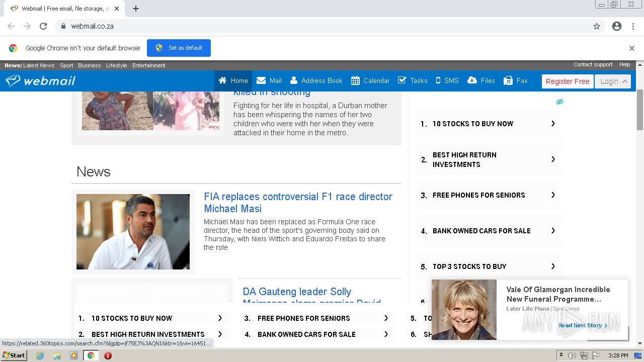This screenshot has width=644, height=362.
Task: Open the Mail section
Action: 269,80
